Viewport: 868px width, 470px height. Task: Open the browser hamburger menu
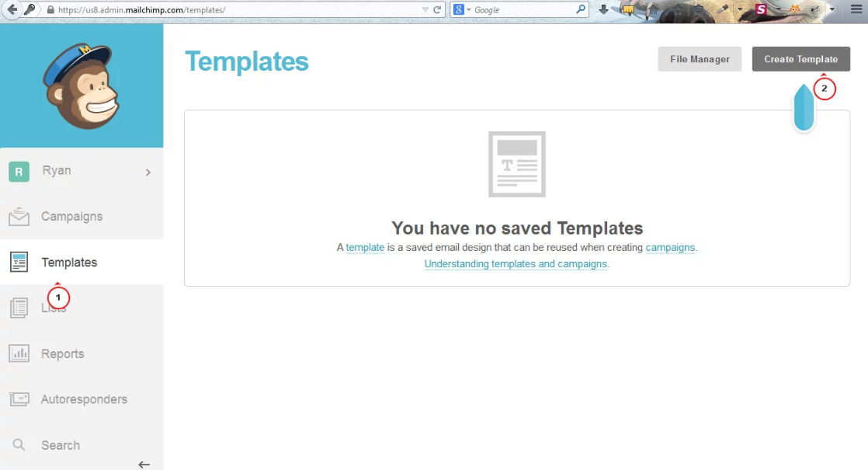856,9
